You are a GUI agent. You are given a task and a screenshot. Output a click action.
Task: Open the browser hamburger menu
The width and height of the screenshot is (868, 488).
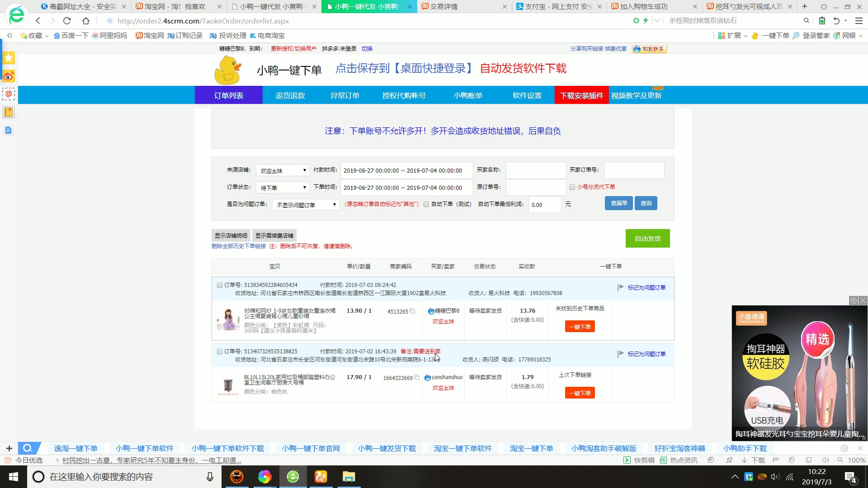[x=859, y=21]
